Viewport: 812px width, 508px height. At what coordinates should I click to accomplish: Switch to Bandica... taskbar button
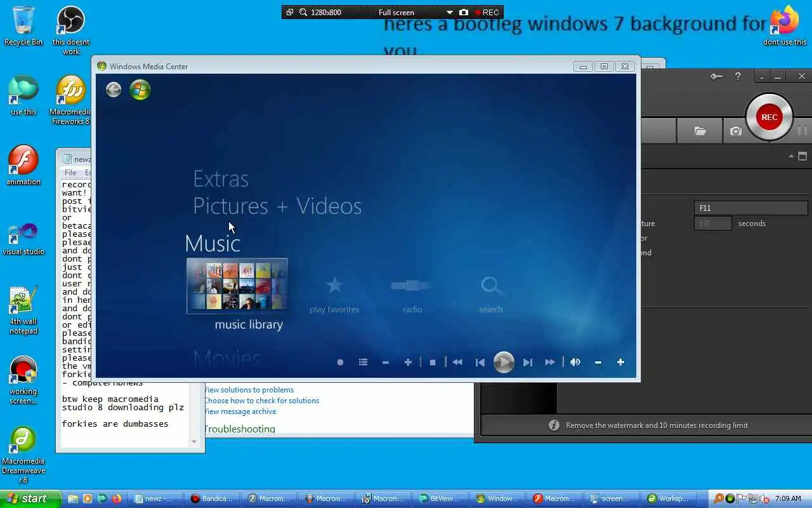tap(213, 498)
